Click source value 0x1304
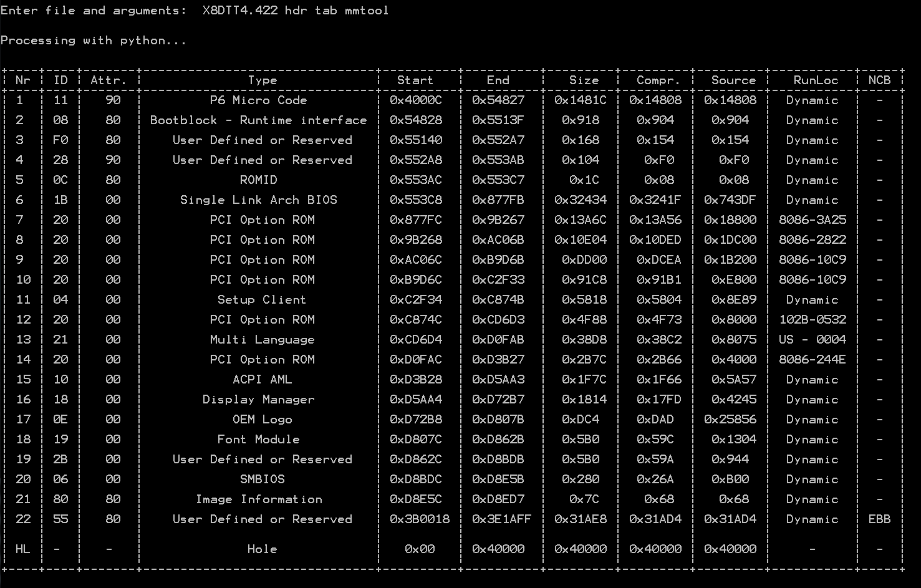This screenshot has height=588, width=921. point(733,439)
